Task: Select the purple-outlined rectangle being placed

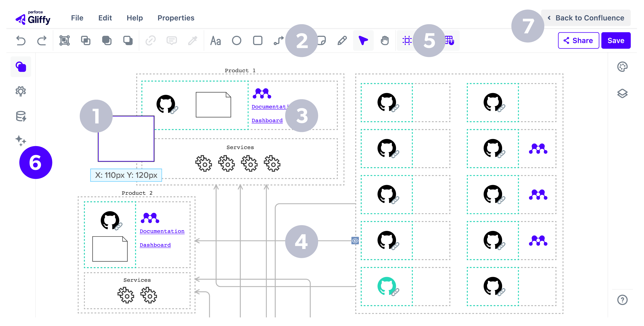Action: (126, 139)
